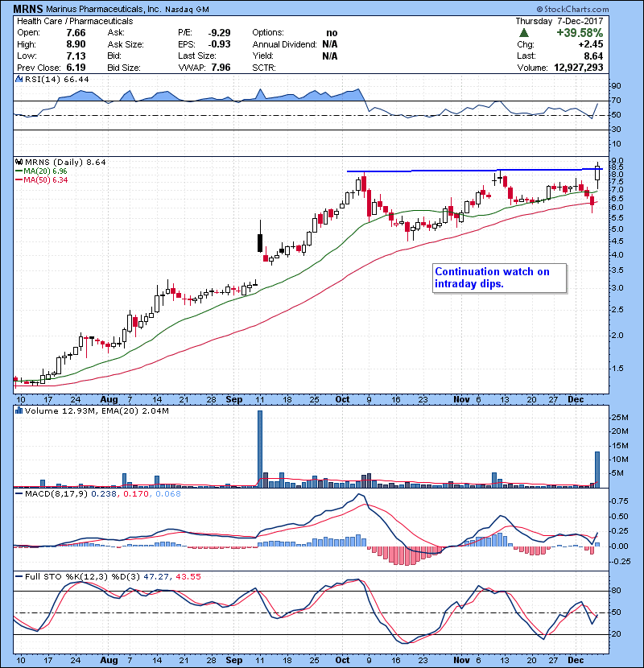Select the P/E value -9.29

click(220, 33)
